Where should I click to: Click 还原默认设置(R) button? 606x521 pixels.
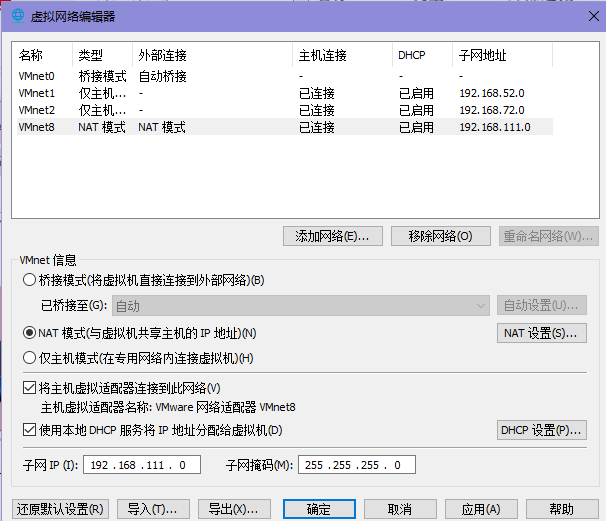(60, 509)
